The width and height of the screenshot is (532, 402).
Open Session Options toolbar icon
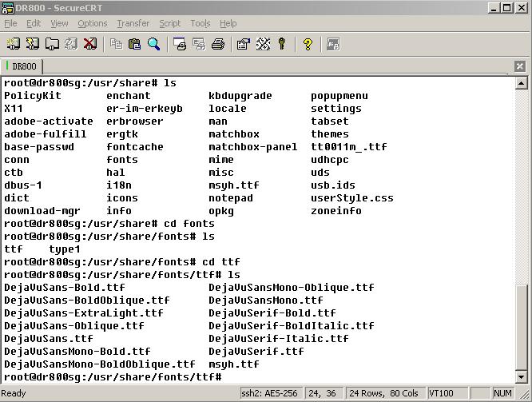click(244, 44)
